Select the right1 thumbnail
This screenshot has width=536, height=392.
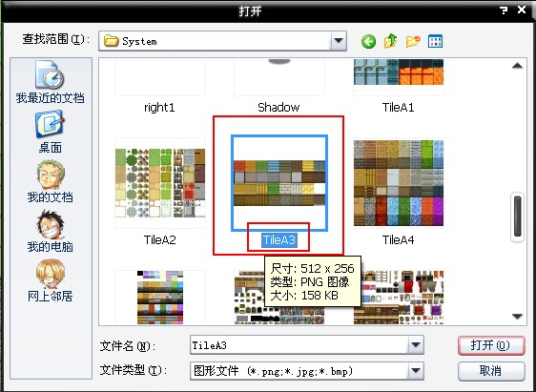160,77
